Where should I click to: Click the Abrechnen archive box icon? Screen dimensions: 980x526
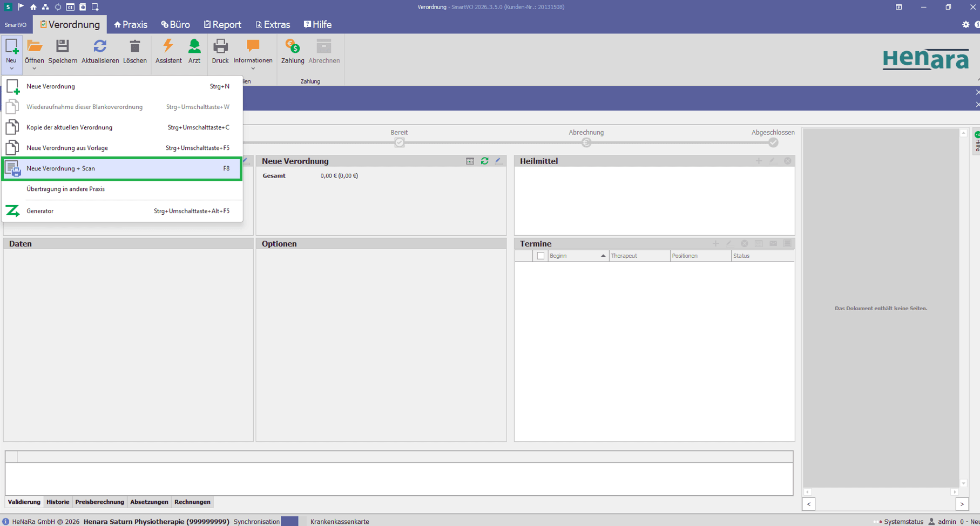coord(324,46)
